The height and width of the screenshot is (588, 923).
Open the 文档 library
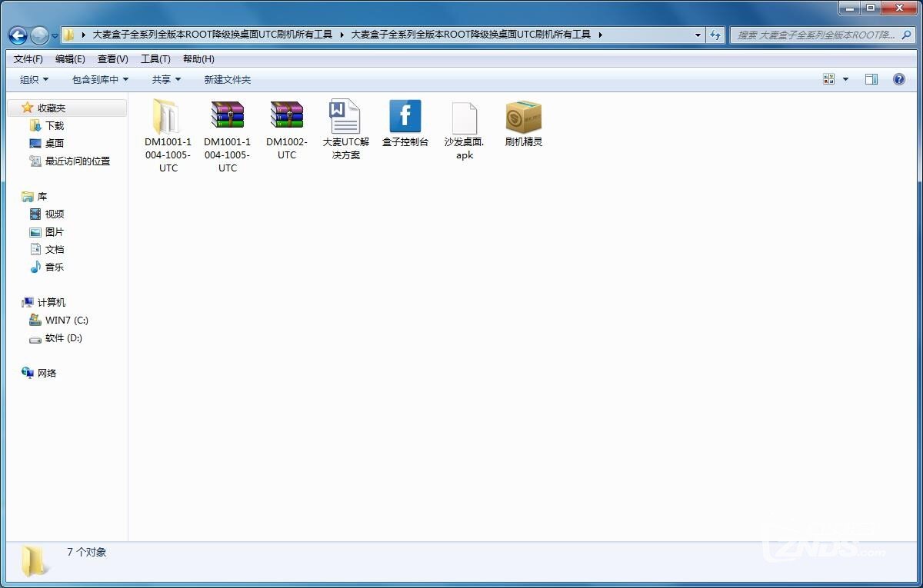[55, 249]
